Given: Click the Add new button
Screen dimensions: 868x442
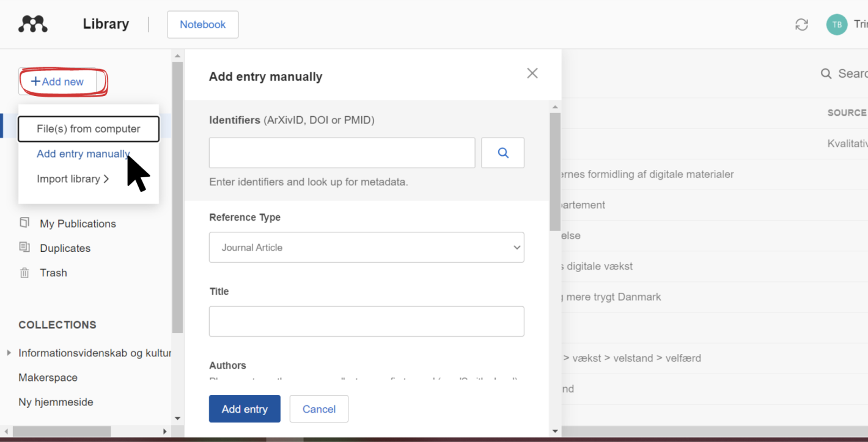Looking at the screenshot, I should pyautogui.click(x=57, y=81).
